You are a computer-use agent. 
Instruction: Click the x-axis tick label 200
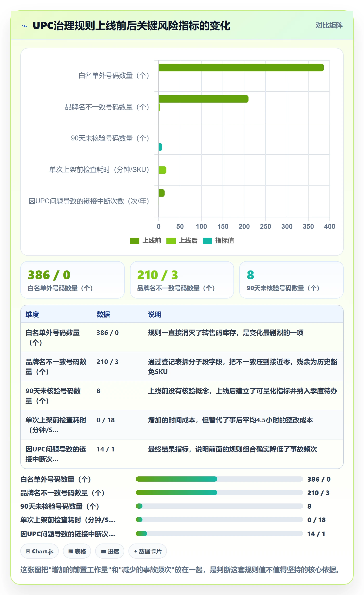click(244, 227)
